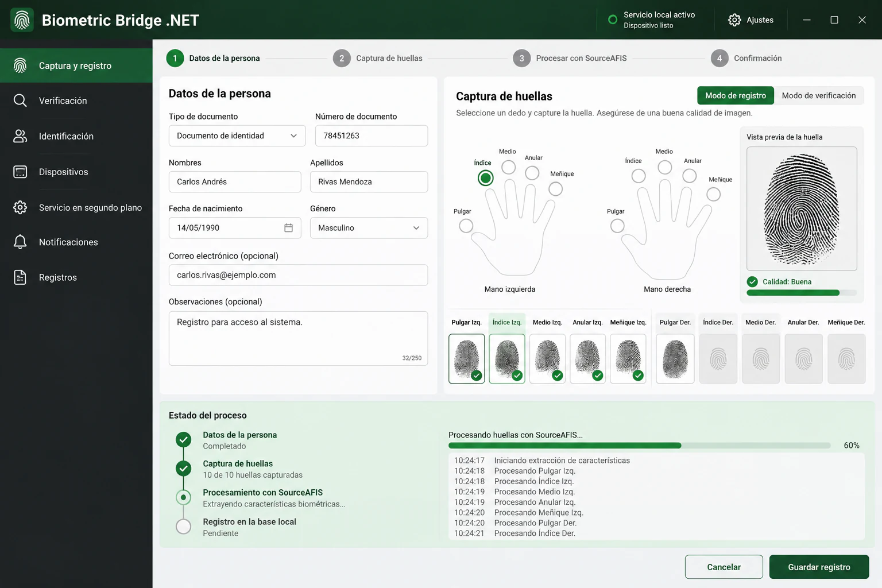Select right hand Medio finger radio
This screenshot has width=882, height=588.
click(665, 167)
